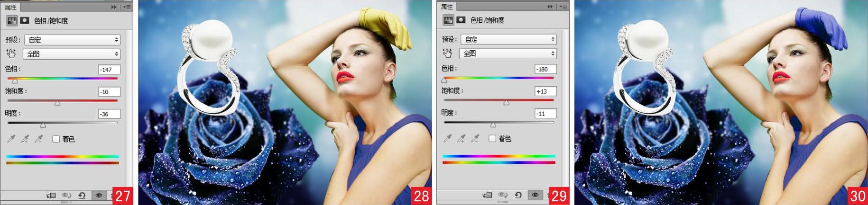Pick the subtract-from-sample eyedropper in panel 27

click(x=39, y=139)
